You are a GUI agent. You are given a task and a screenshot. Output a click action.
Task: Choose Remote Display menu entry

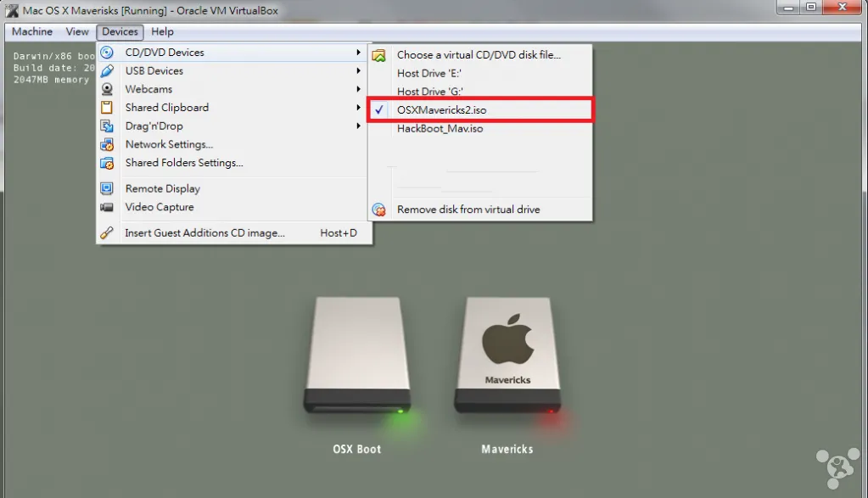[x=232, y=188]
